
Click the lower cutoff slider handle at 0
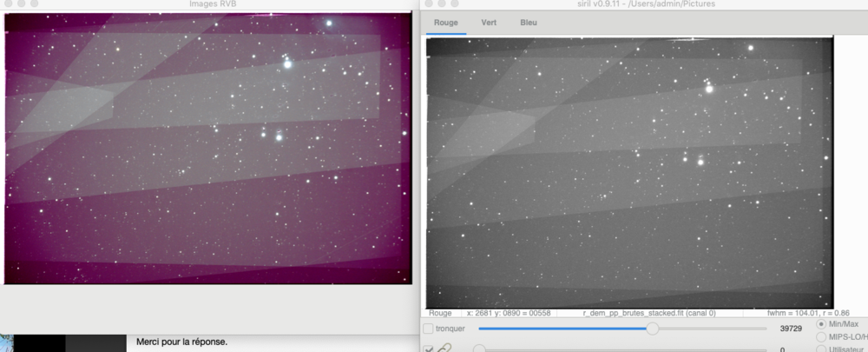479,349
